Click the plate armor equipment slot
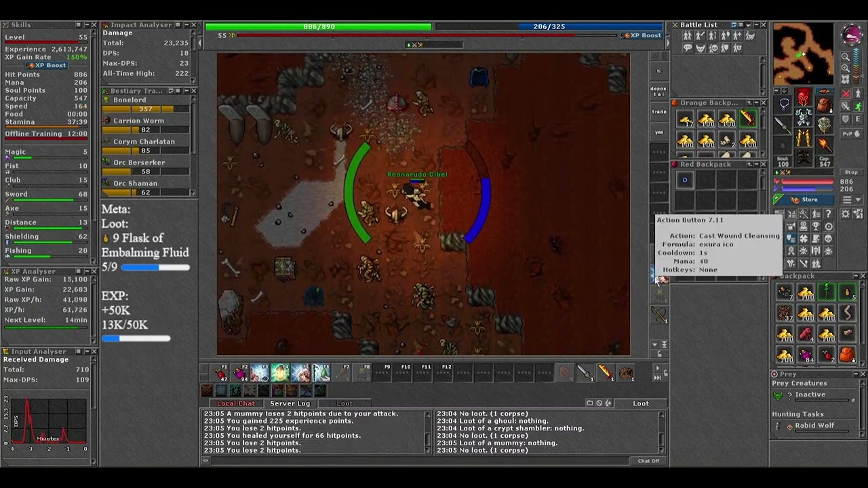 [x=804, y=119]
